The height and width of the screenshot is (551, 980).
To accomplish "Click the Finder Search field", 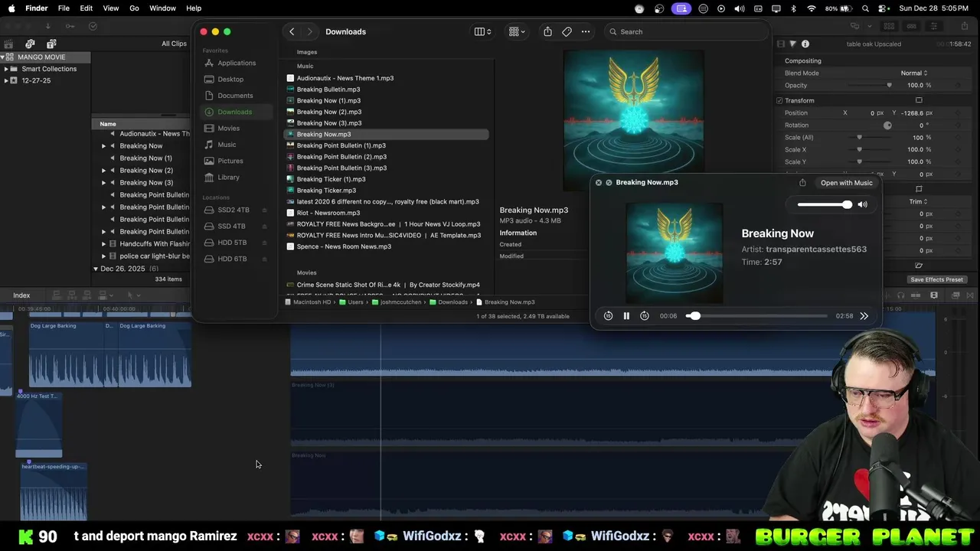I will click(x=688, y=31).
